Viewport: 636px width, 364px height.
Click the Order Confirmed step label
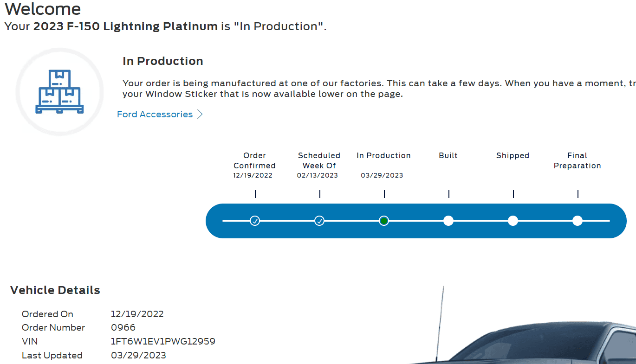coord(254,160)
